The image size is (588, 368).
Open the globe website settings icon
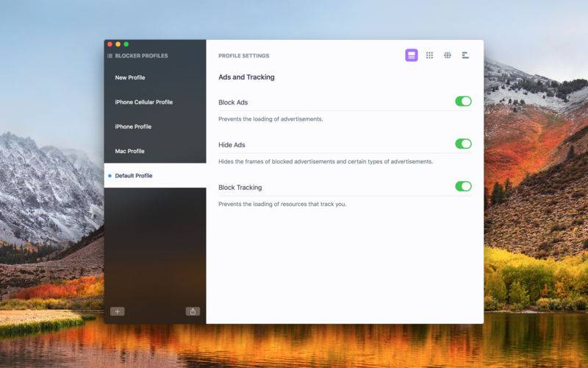point(448,55)
